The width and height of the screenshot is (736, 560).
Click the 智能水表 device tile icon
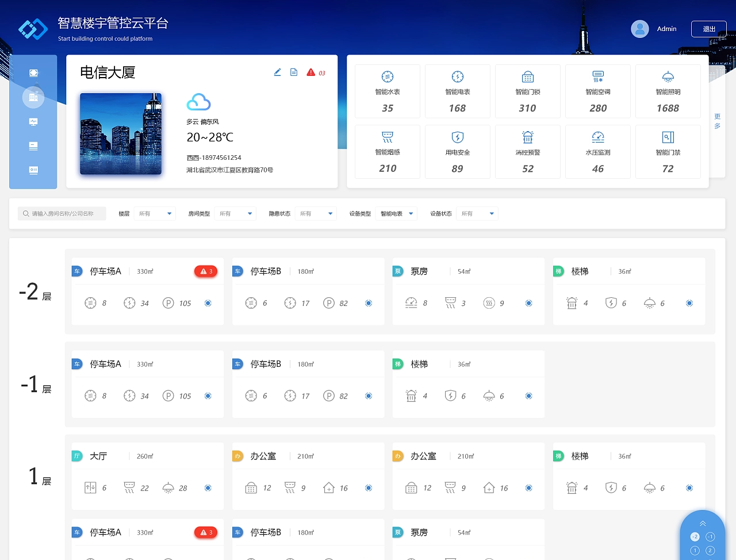pos(388,77)
